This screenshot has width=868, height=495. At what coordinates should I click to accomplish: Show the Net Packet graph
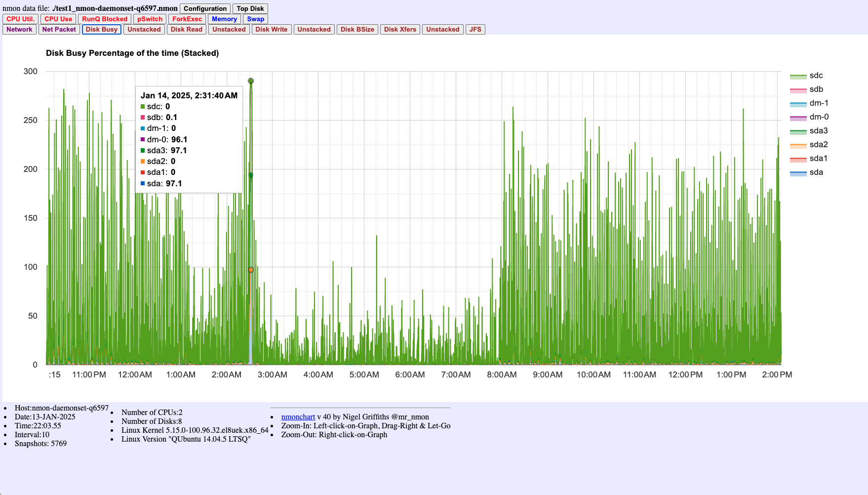point(59,29)
